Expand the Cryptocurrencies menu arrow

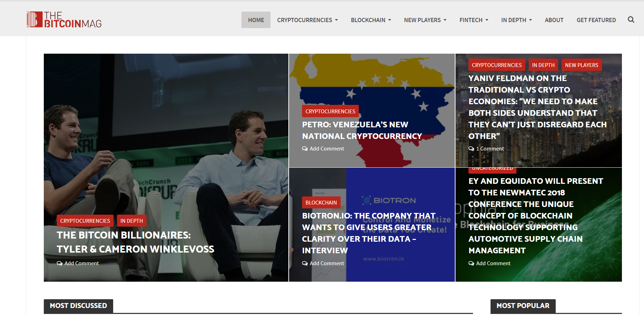(x=336, y=20)
